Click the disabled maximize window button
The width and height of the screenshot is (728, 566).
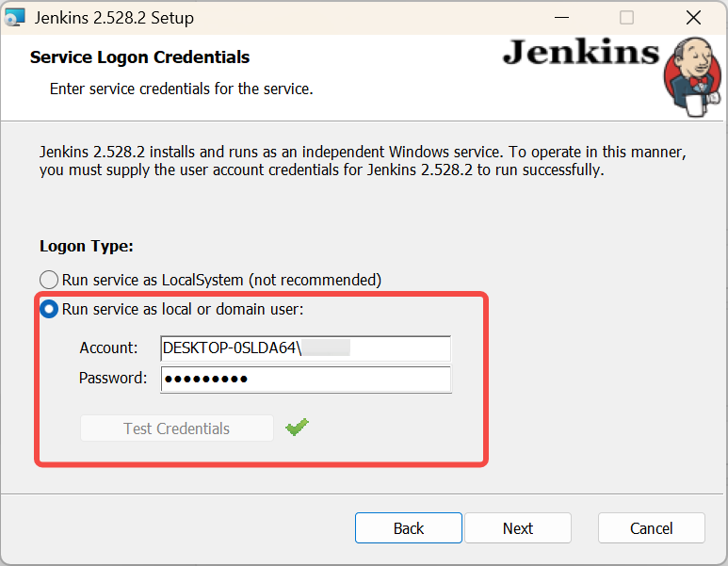coord(626,18)
